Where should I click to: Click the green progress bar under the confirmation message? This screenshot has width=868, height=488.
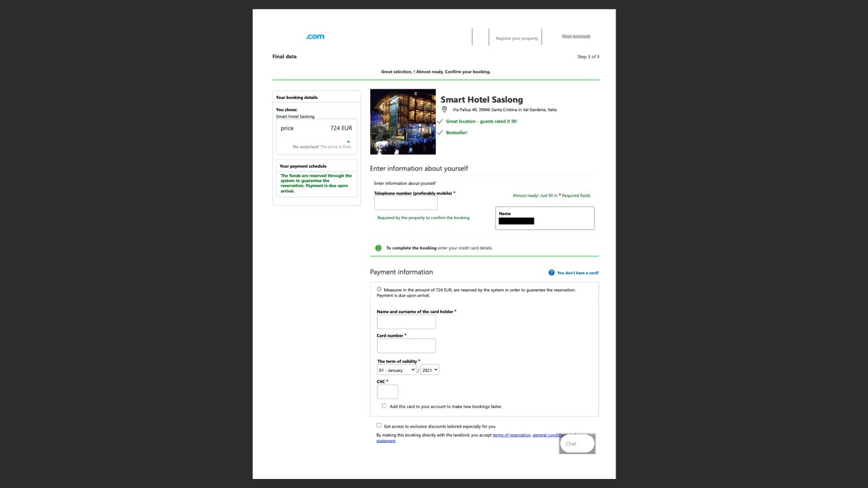pos(435,80)
